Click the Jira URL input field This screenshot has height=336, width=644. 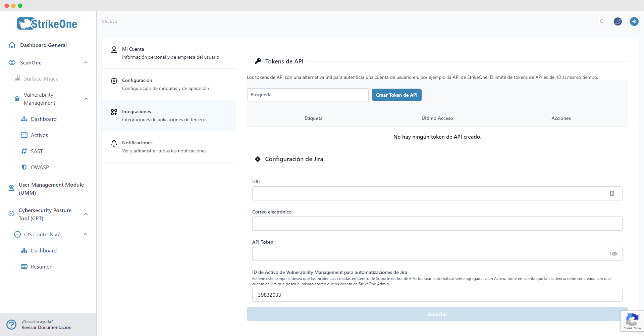[x=437, y=193]
